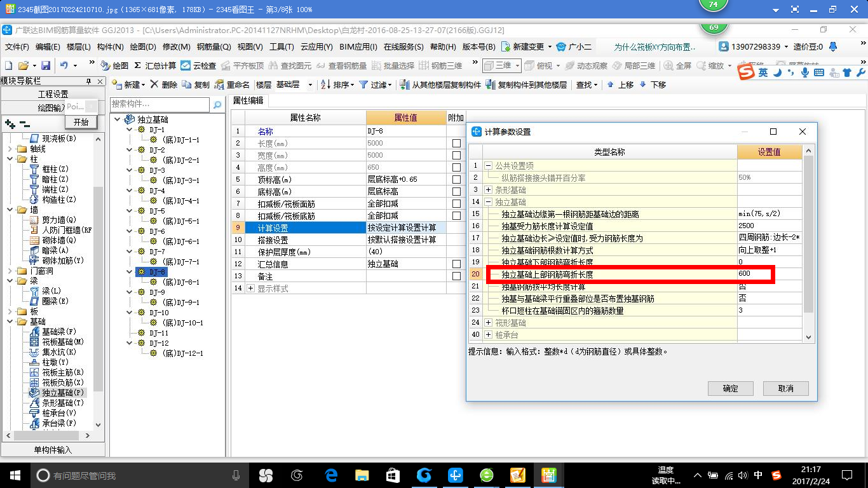Click the 复制 copy component tool
The height and width of the screenshot is (488, 868).
pyautogui.click(x=196, y=85)
